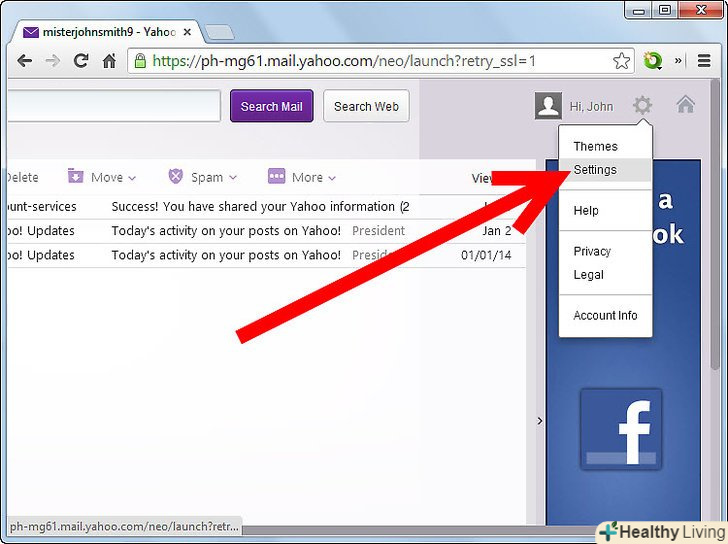Click the Move folder icon

coord(75,176)
